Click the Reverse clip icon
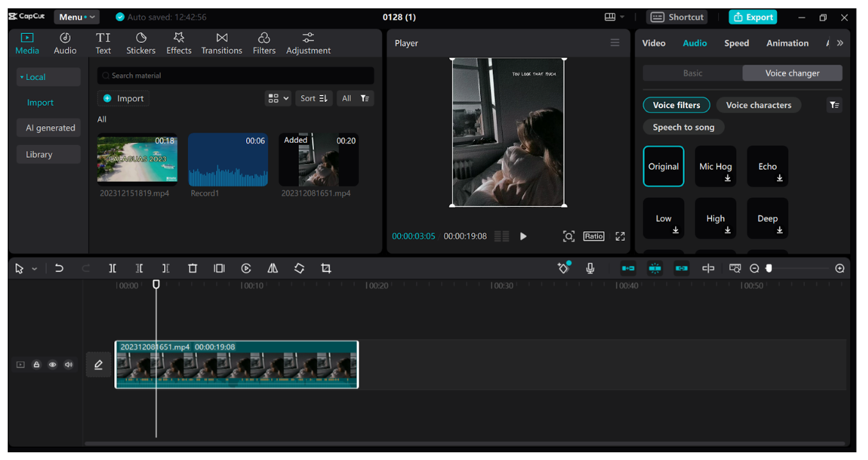The width and height of the screenshot is (868, 460). 246,268
